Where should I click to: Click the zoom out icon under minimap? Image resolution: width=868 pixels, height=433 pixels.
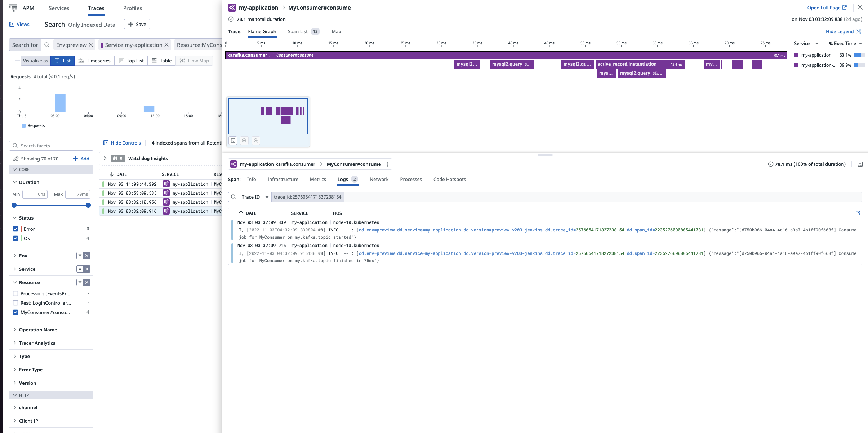click(x=244, y=141)
